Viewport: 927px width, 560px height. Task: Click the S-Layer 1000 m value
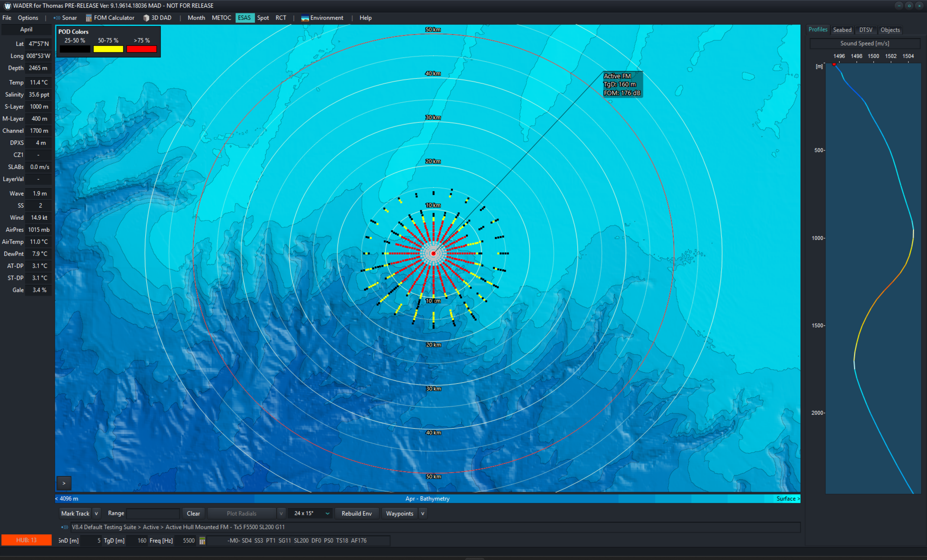pyautogui.click(x=39, y=107)
